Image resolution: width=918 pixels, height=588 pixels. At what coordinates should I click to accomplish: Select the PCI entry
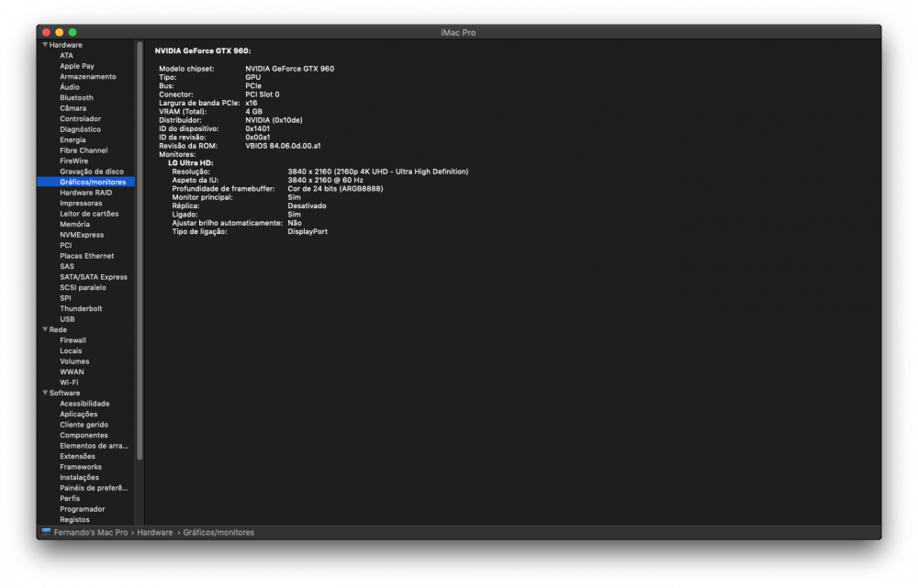pyautogui.click(x=65, y=245)
